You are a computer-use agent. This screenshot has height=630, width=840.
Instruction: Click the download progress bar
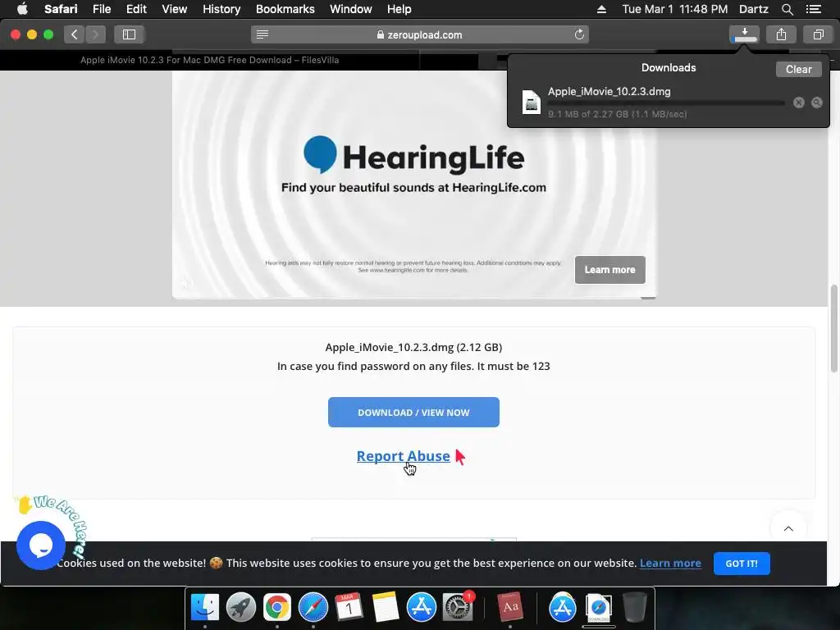[x=666, y=103]
